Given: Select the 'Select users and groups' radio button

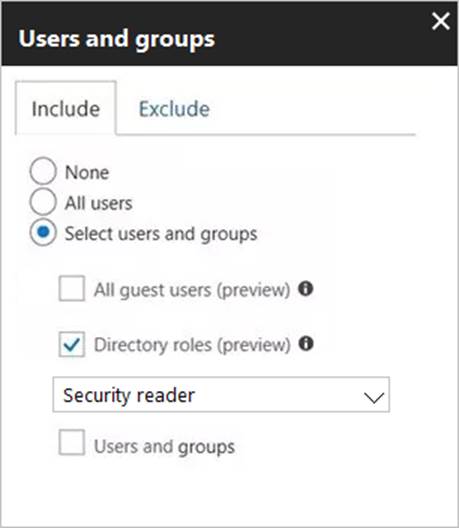Looking at the screenshot, I should point(43,232).
